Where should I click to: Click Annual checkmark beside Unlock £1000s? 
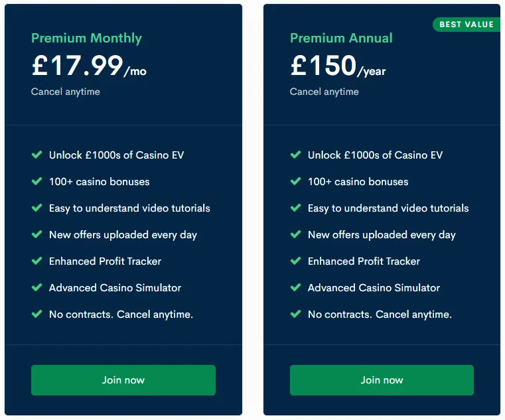296,155
